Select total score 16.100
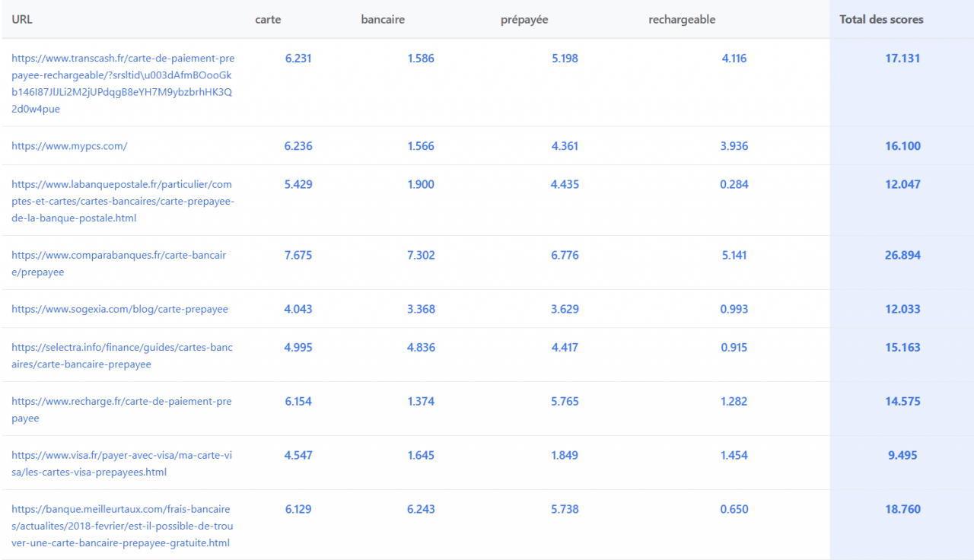Screen dimensions: 974x560 (902, 146)
